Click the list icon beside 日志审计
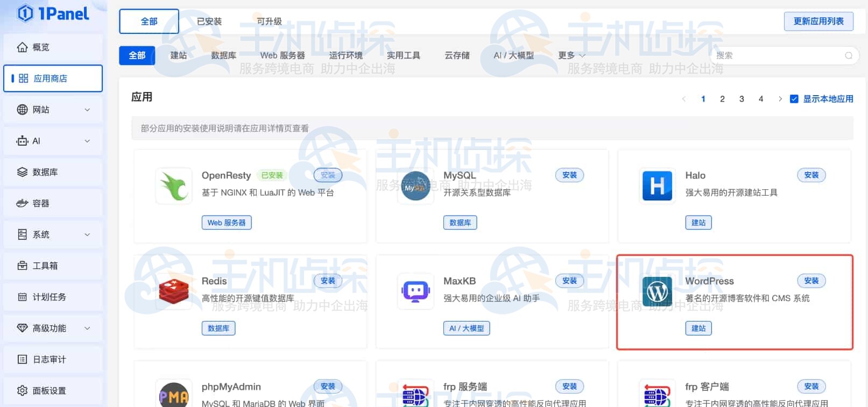The image size is (868, 407). 22,359
